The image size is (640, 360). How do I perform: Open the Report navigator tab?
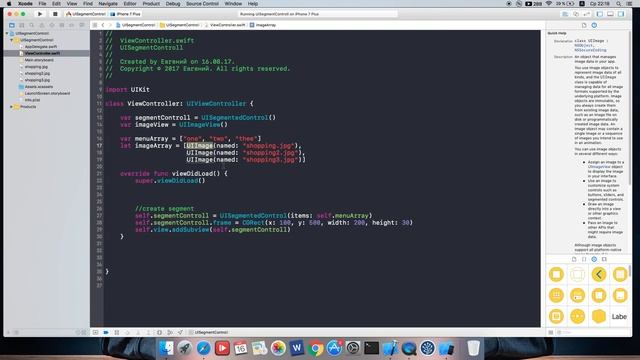pyautogui.click(x=82, y=25)
